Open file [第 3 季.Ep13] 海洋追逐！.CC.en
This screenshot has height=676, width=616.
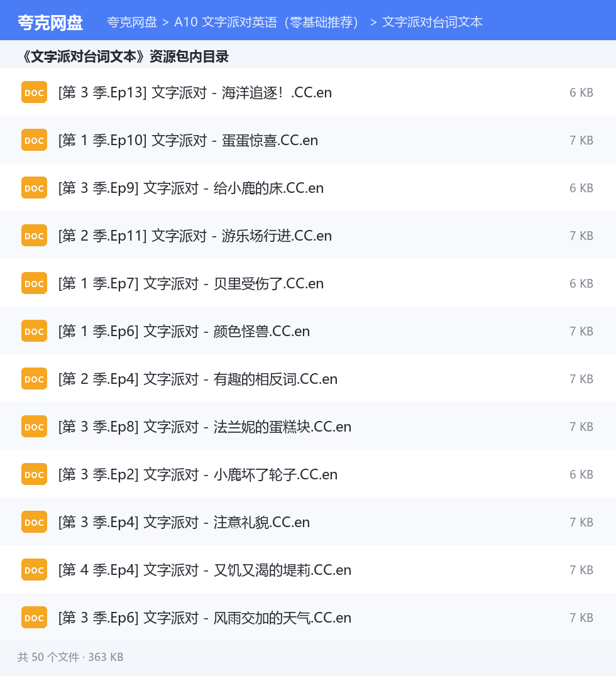coord(195,92)
